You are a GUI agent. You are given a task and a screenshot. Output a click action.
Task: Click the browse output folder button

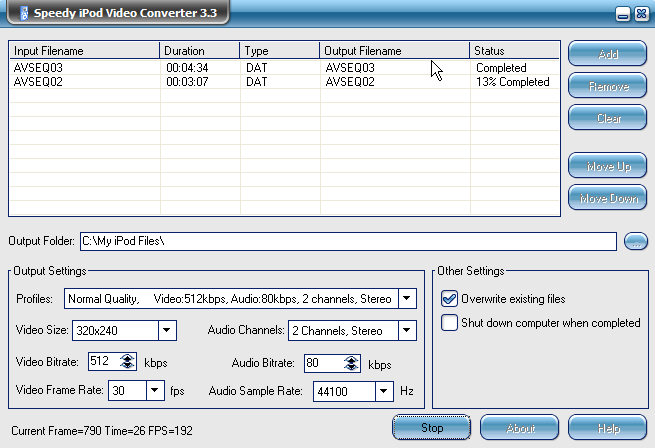(x=635, y=241)
